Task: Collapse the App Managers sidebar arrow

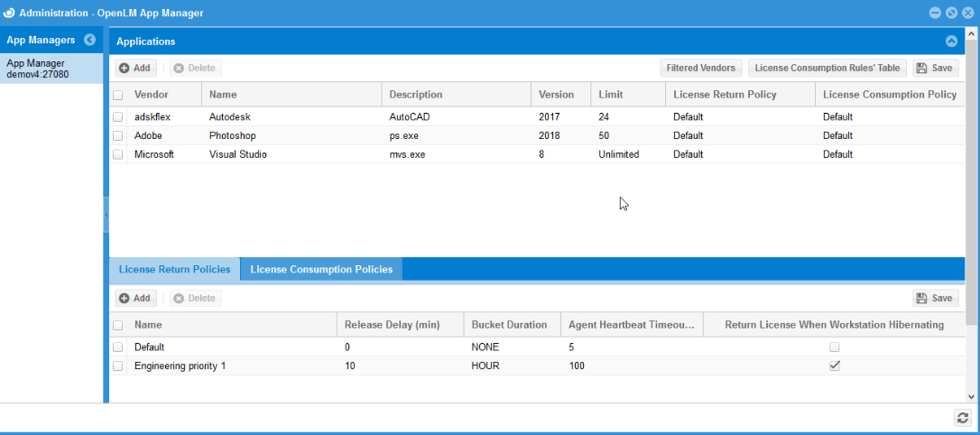Action: click(89, 40)
